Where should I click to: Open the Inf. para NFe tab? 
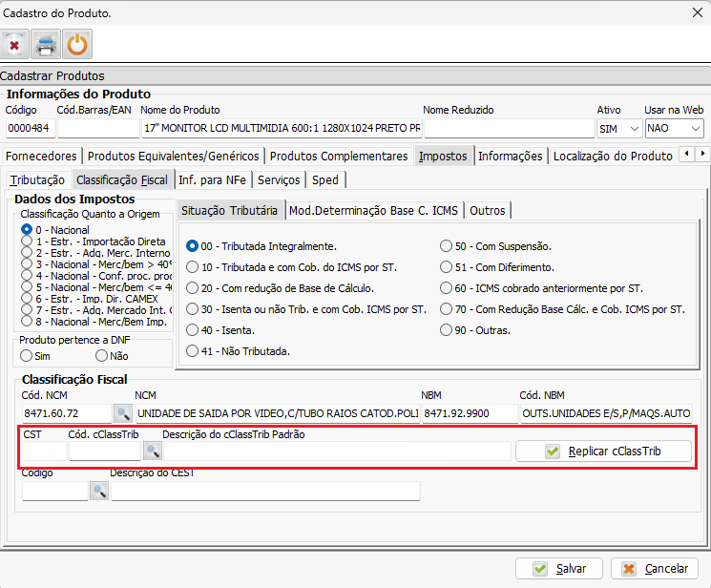pyautogui.click(x=214, y=179)
